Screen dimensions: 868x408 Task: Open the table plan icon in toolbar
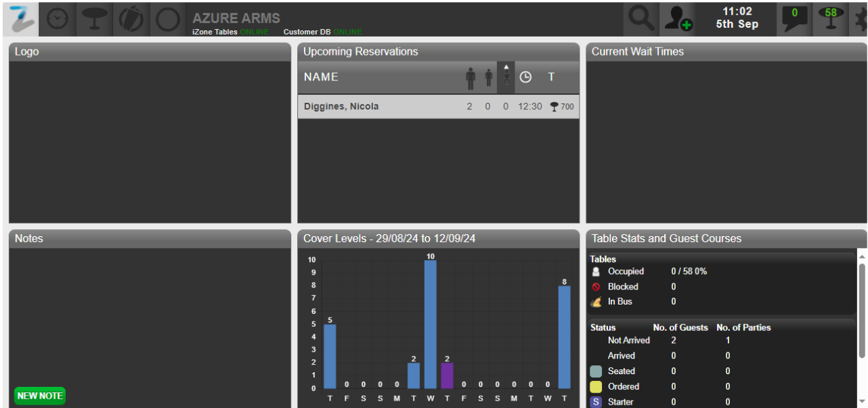(x=94, y=19)
